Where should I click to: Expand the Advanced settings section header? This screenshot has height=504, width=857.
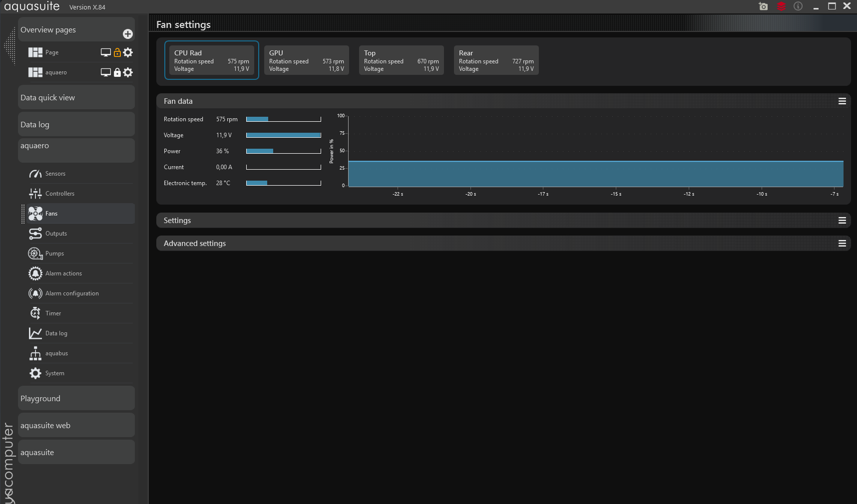pyautogui.click(x=503, y=244)
